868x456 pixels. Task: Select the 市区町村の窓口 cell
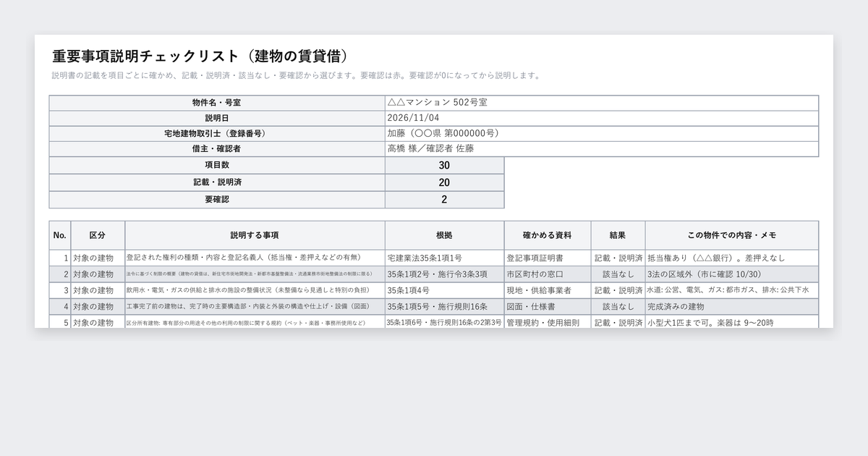point(548,274)
